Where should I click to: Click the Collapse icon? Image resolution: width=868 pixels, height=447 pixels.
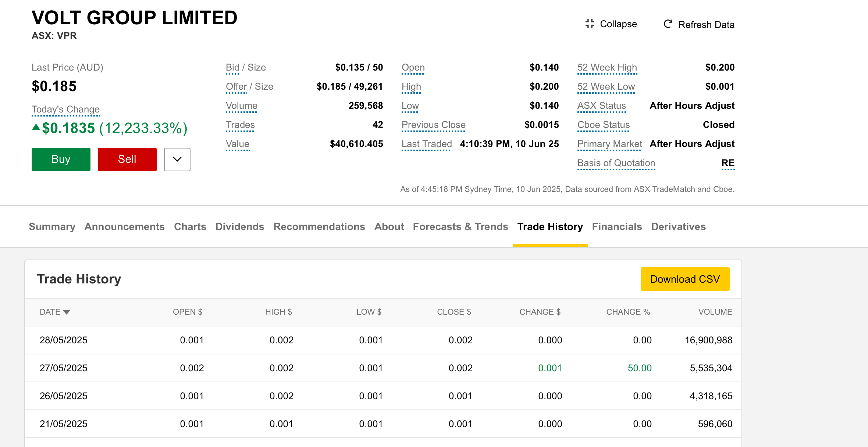(590, 24)
